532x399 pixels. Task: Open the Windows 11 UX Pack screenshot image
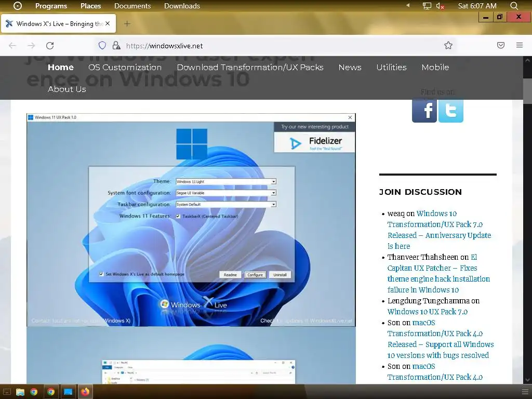[191, 220]
